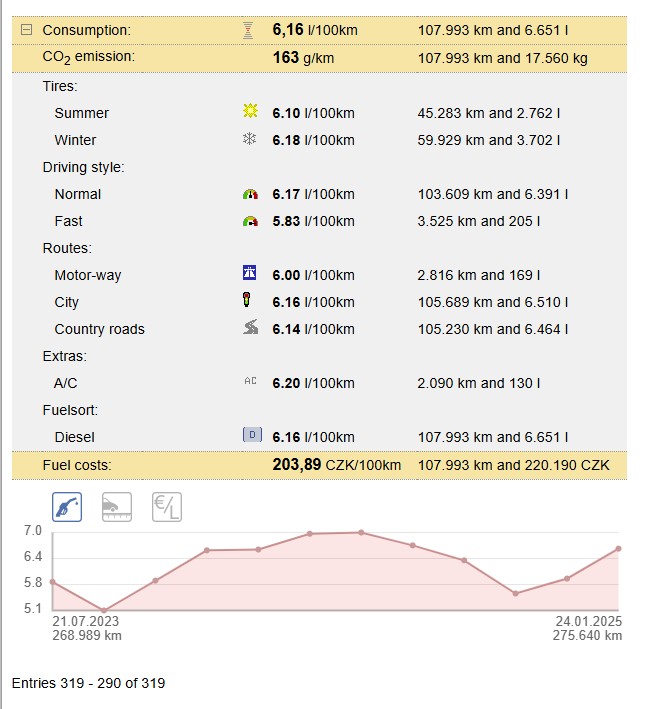This screenshot has width=647, height=709.
Task: Switch to the car distance chart icon
Action: coord(116,507)
